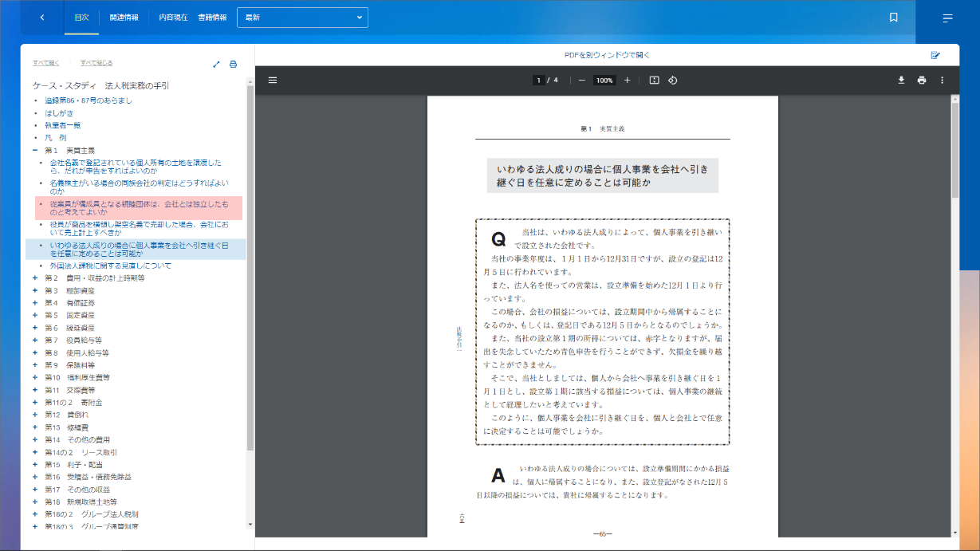Viewport: 980px width, 551px height.
Task: Click the bookmark icon in top bar
Action: pyautogui.click(x=894, y=18)
